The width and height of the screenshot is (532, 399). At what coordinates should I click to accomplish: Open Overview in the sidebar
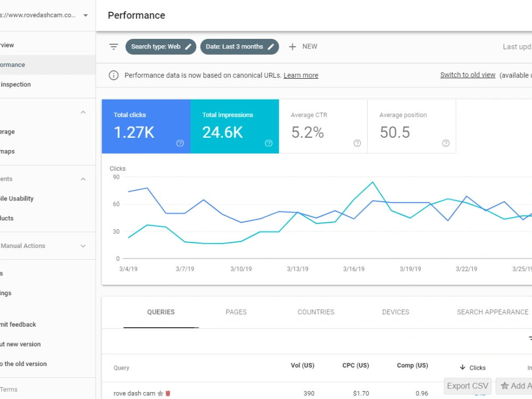click(x=47, y=45)
